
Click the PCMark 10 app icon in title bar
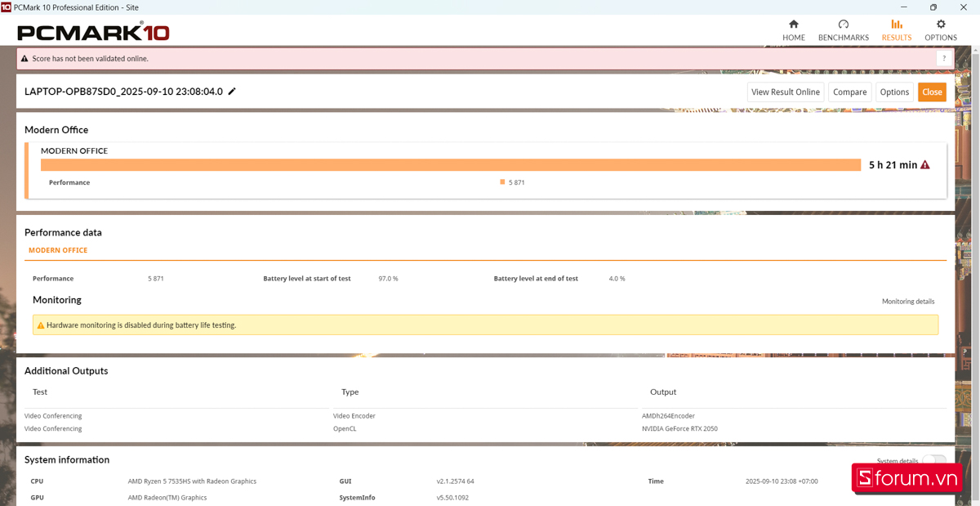[x=6, y=7]
